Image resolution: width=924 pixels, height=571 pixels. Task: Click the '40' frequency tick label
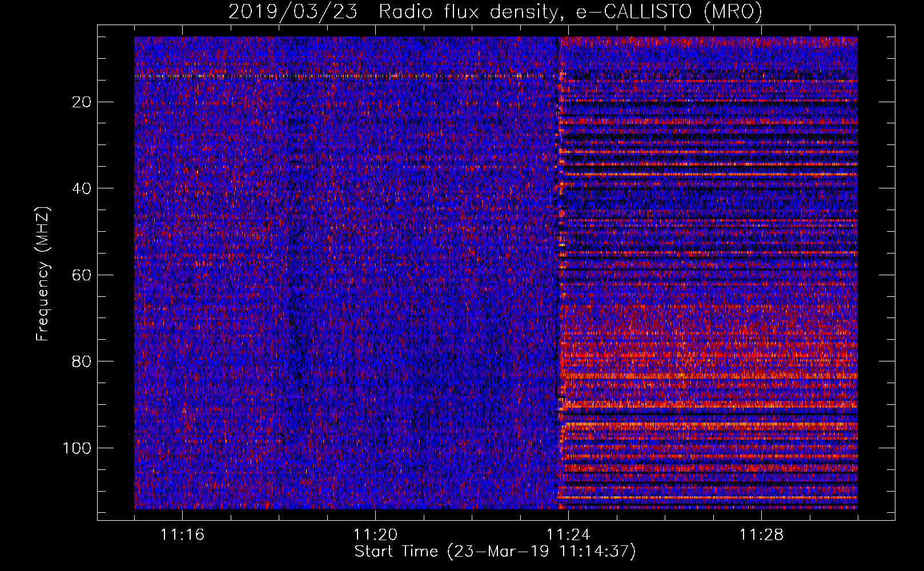[82, 188]
